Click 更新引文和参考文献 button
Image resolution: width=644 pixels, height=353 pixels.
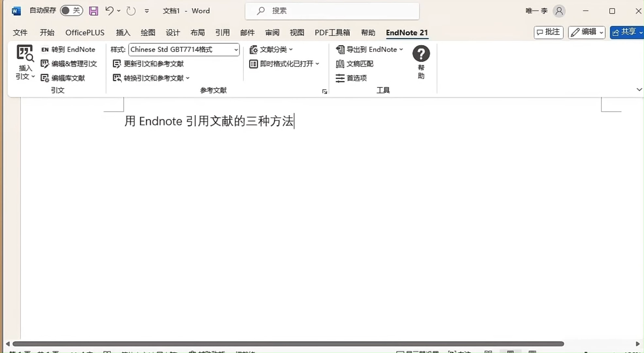[x=148, y=64]
